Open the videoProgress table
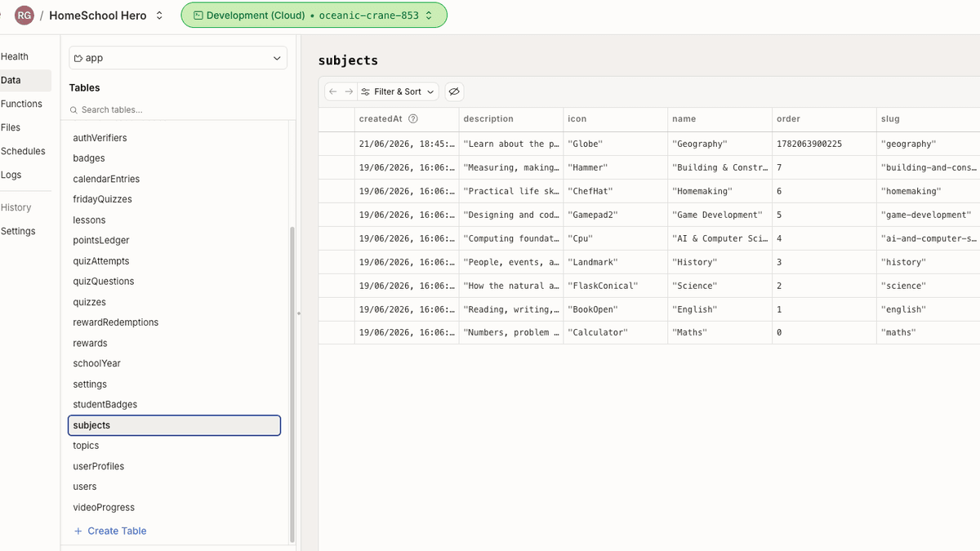The height and width of the screenshot is (551, 980). tap(174, 507)
